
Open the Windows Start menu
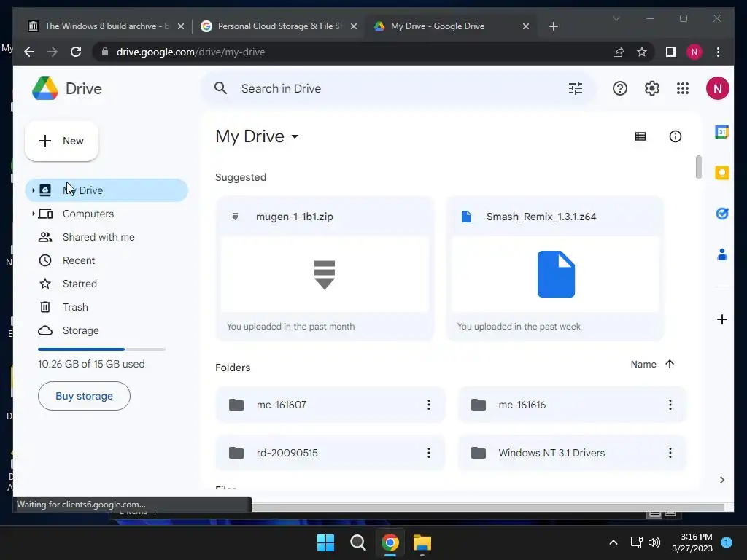[x=326, y=542]
